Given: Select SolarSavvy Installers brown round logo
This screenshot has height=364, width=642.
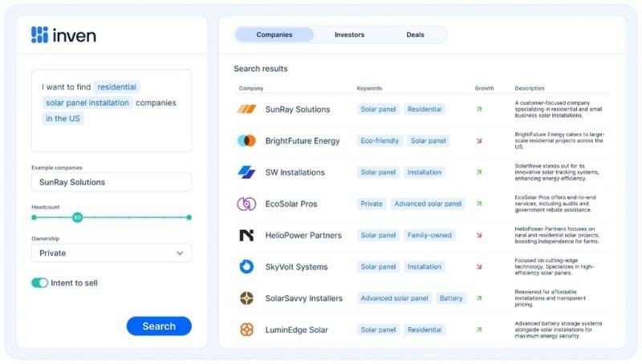Looking at the screenshot, I should tap(246, 298).
